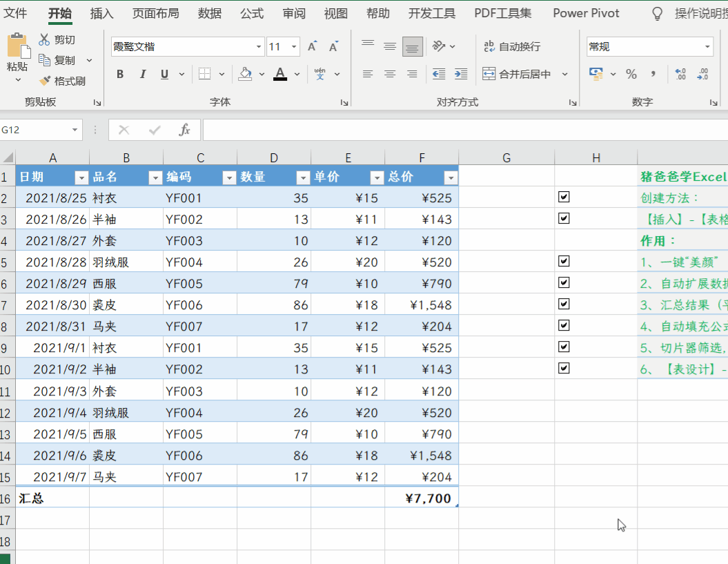
Task: Select the 汇总 total cell ¥7,700
Action: [422, 498]
